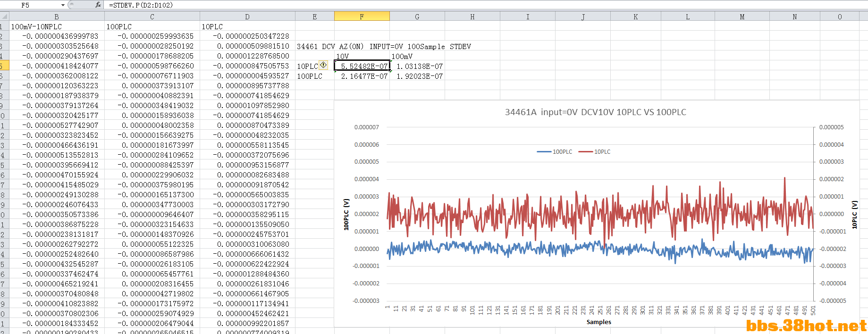Click cell value 2.16477E-07

pyautogui.click(x=362, y=76)
